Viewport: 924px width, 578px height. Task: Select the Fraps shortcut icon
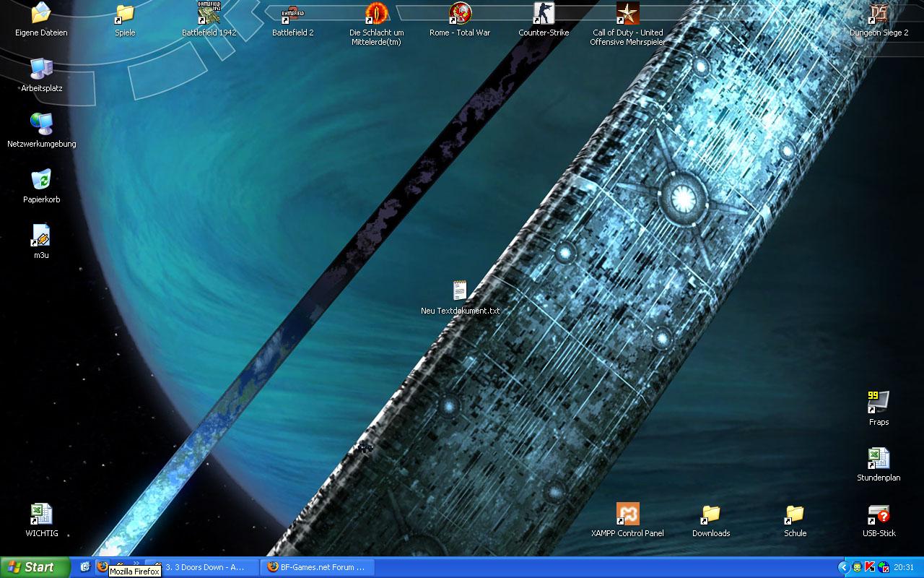tap(879, 403)
